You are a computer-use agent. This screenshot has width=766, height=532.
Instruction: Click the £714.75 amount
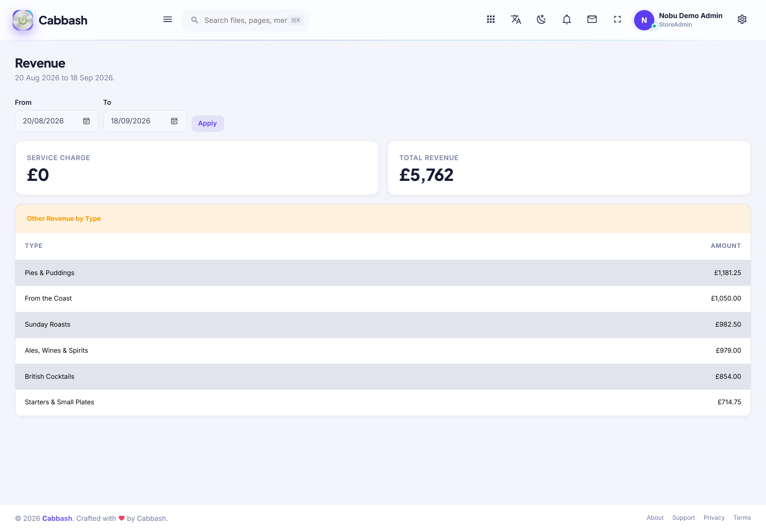click(x=729, y=402)
